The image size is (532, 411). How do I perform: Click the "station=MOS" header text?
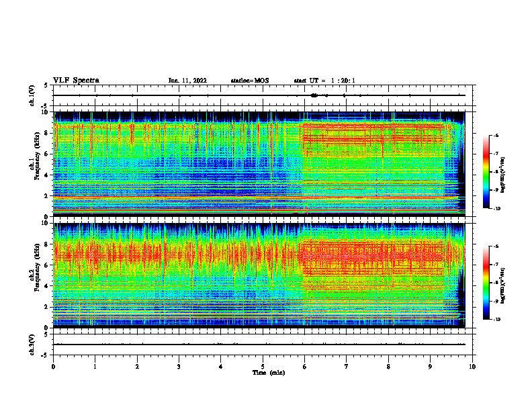coord(250,81)
